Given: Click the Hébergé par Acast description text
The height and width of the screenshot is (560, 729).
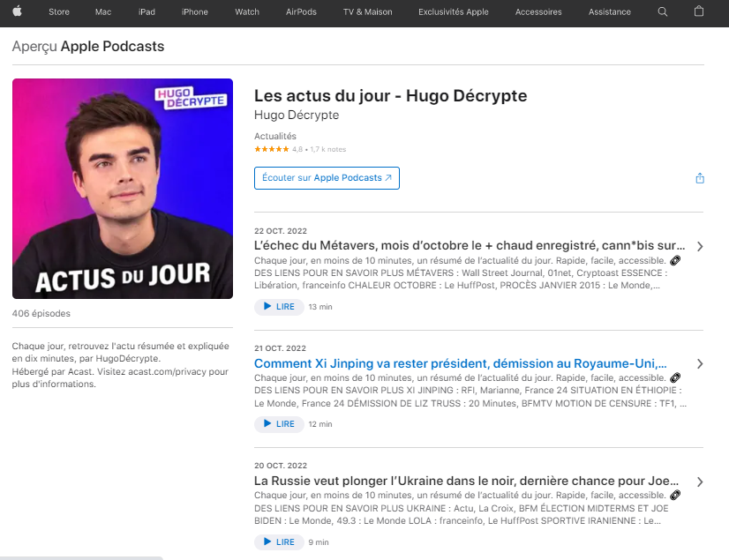Looking at the screenshot, I should click(x=120, y=377).
